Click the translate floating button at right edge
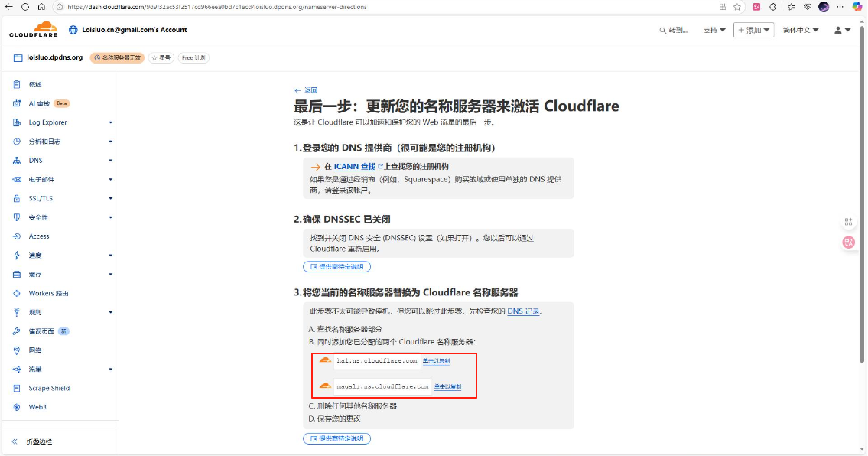Screen dimensions: 868x456 [849, 242]
